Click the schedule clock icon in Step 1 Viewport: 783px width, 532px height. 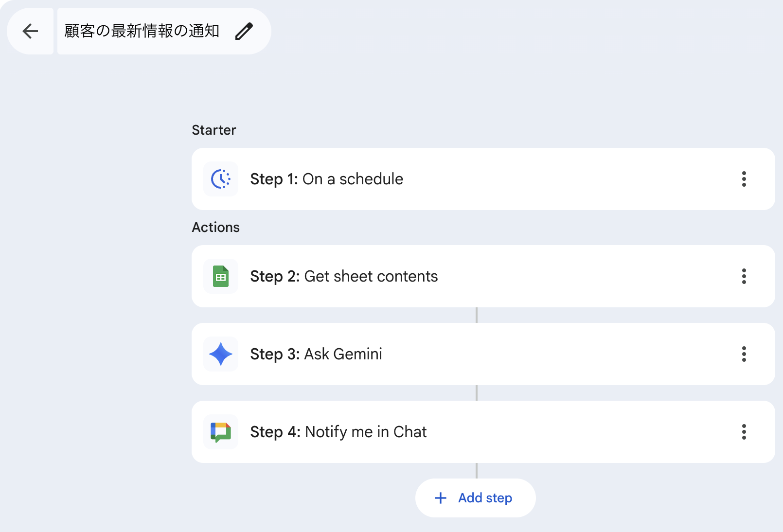(221, 179)
